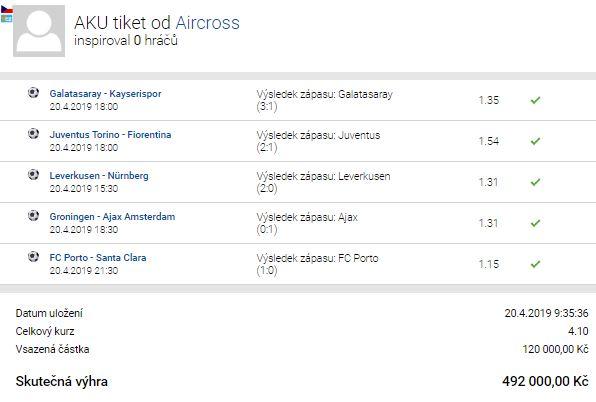Click the green checkmark for the Juventus bet
Screen dimensions: 596x402
click(535, 141)
